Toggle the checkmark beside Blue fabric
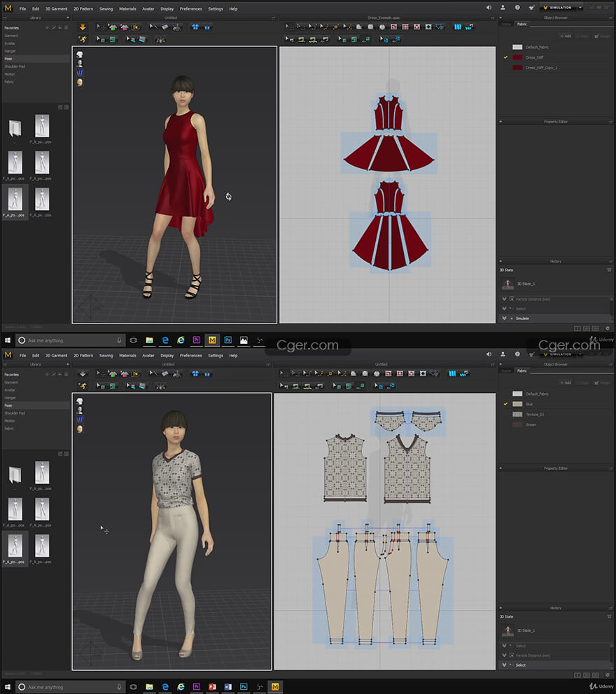Screen dimensions: 616x694 pos(505,404)
